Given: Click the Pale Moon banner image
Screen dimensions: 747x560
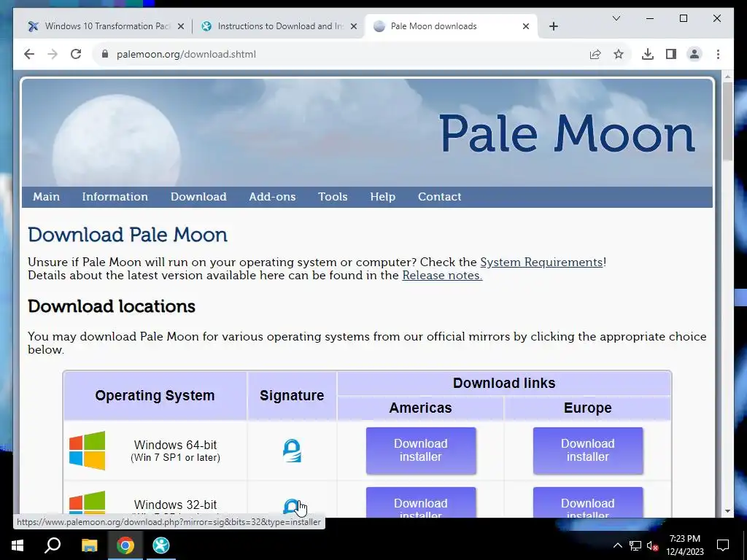Looking at the screenshot, I should point(367,133).
